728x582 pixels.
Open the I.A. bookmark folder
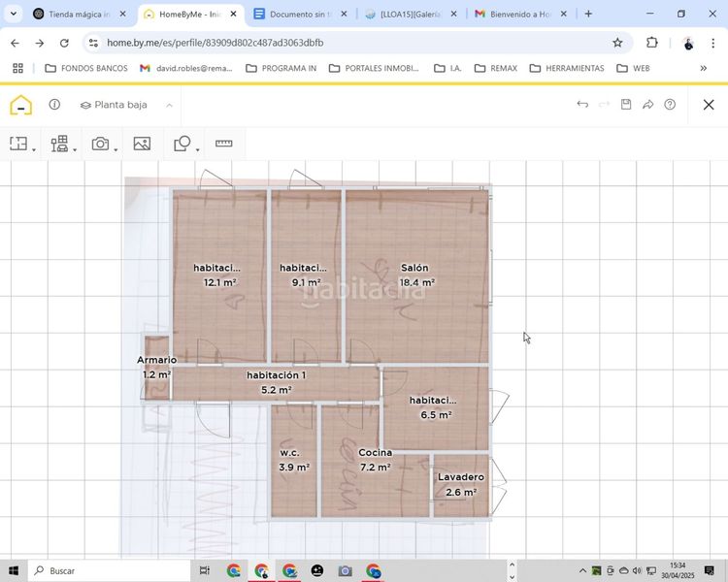pos(447,68)
